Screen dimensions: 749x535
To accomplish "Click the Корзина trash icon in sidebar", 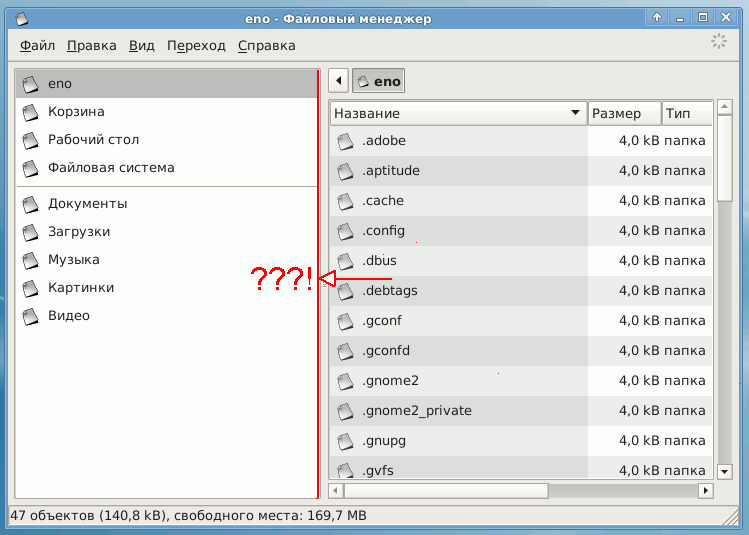I will pyautogui.click(x=31, y=112).
